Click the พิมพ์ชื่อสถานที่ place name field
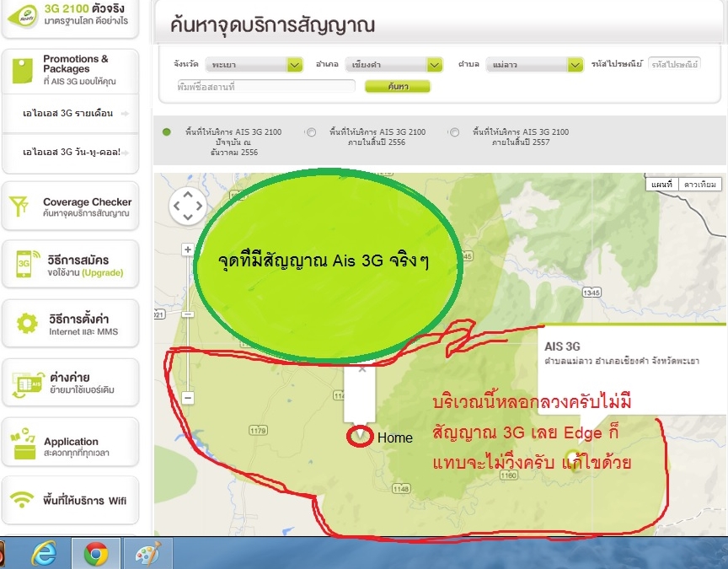728x569 pixels. [x=265, y=86]
